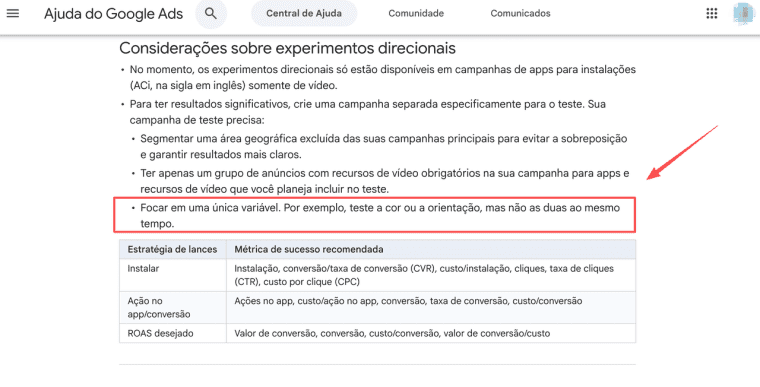Click metrics cell starting 'Valor de conversão'
This screenshot has width=760, height=387.
click(x=431, y=333)
